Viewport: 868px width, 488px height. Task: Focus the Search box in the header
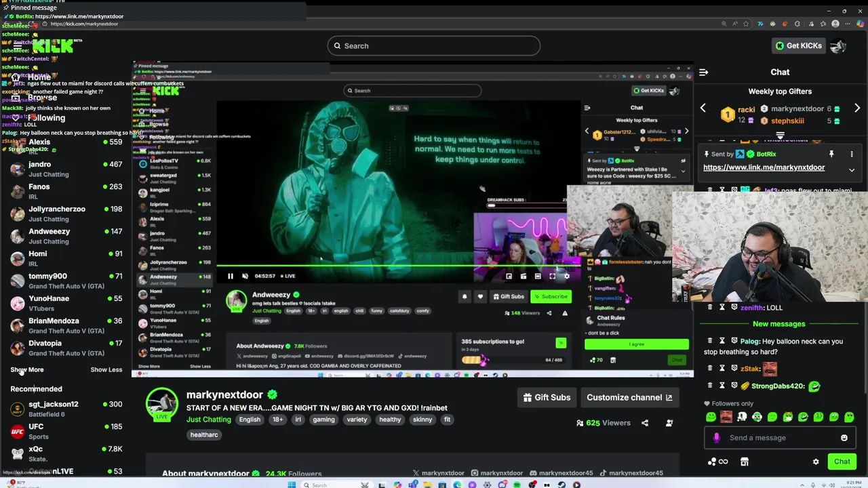(434, 45)
